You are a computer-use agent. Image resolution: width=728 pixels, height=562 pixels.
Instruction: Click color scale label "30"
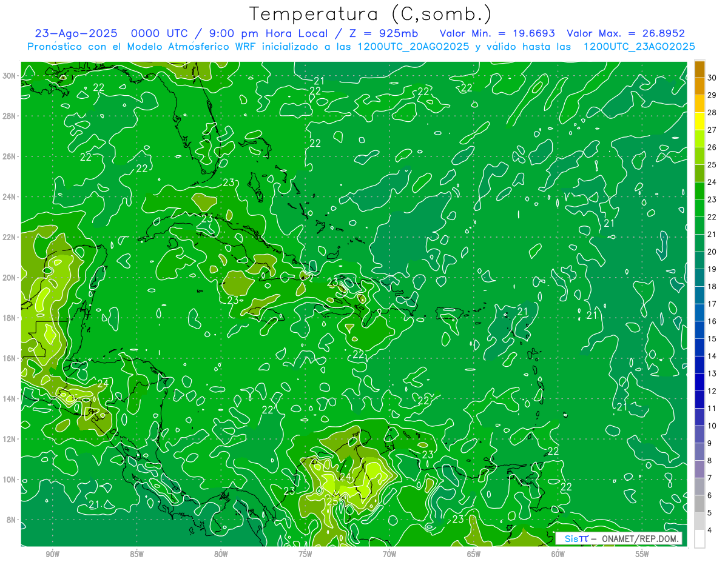click(712, 78)
